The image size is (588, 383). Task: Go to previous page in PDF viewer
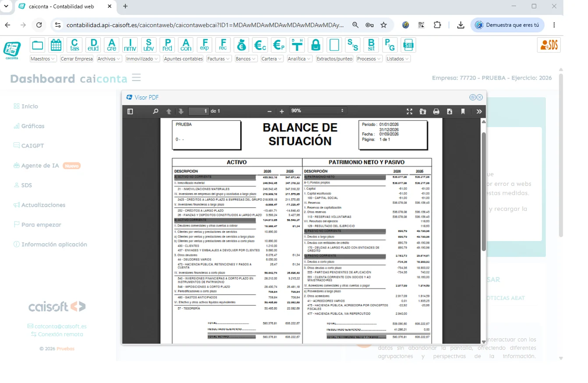[x=169, y=111]
